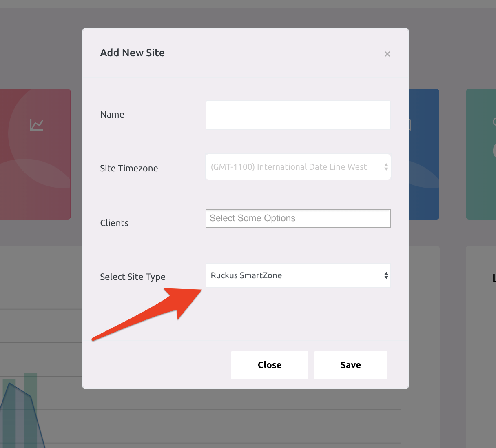Click the Name label
The image size is (496, 448).
(112, 114)
